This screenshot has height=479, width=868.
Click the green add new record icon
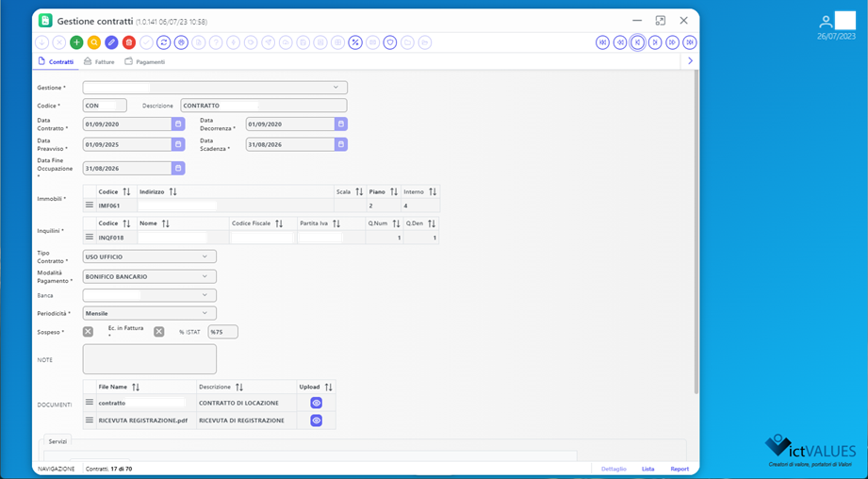[x=76, y=42]
